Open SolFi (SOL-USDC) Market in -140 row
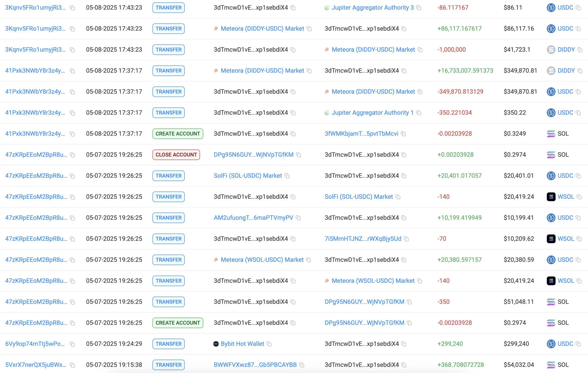 coord(359,197)
